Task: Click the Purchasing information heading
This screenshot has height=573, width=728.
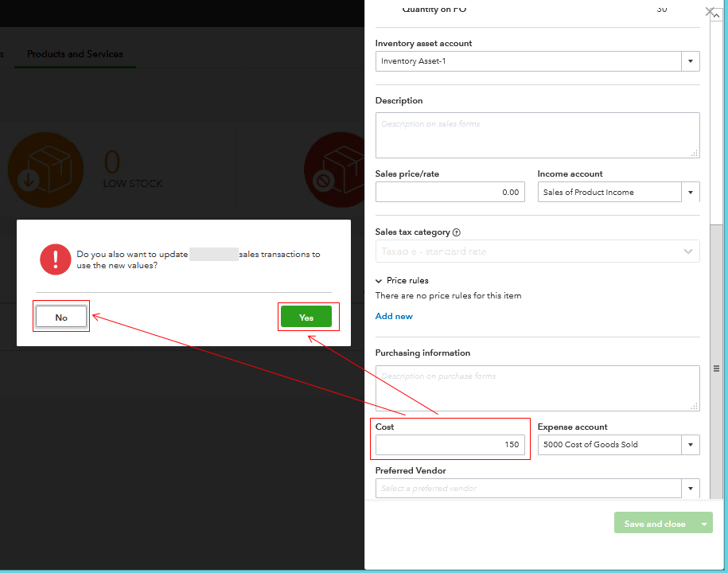Action: pyautogui.click(x=422, y=353)
